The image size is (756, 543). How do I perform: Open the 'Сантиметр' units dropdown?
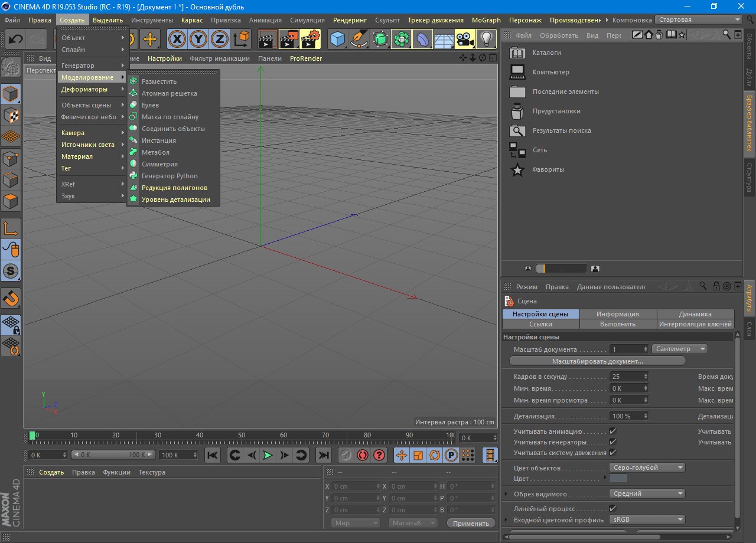point(679,349)
